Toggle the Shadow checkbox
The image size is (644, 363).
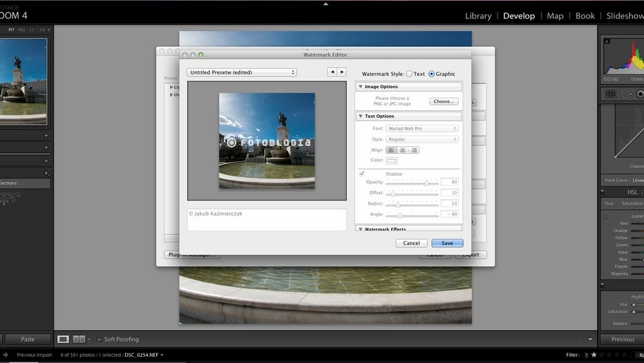click(x=362, y=174)
